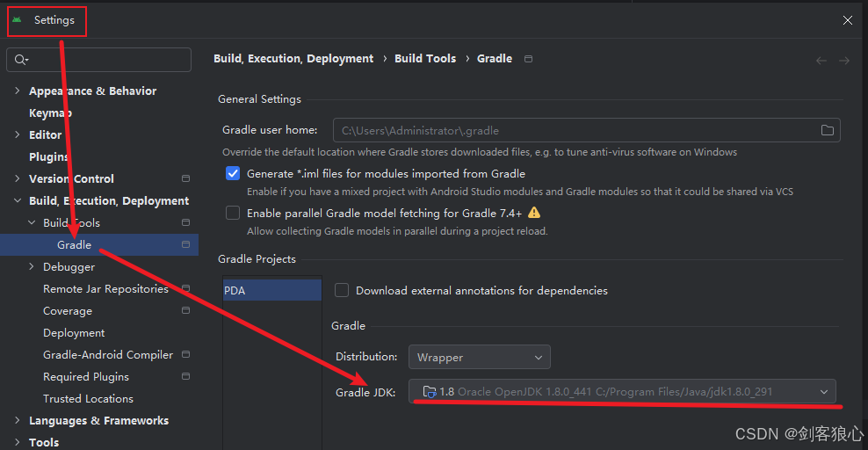Click the search magnifier icon in settings search
Image resolution: width=868 pixels, height=450 pixels.
[21, 59]
